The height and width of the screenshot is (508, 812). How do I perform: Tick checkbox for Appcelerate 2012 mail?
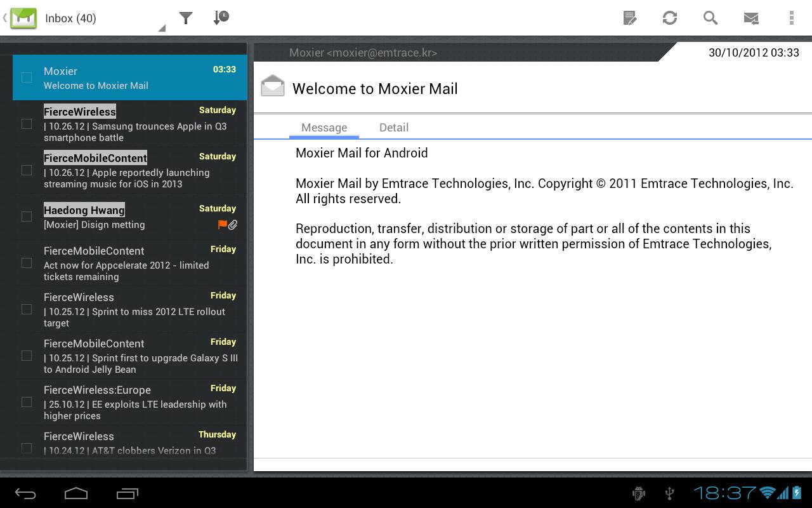coord(27,263)
